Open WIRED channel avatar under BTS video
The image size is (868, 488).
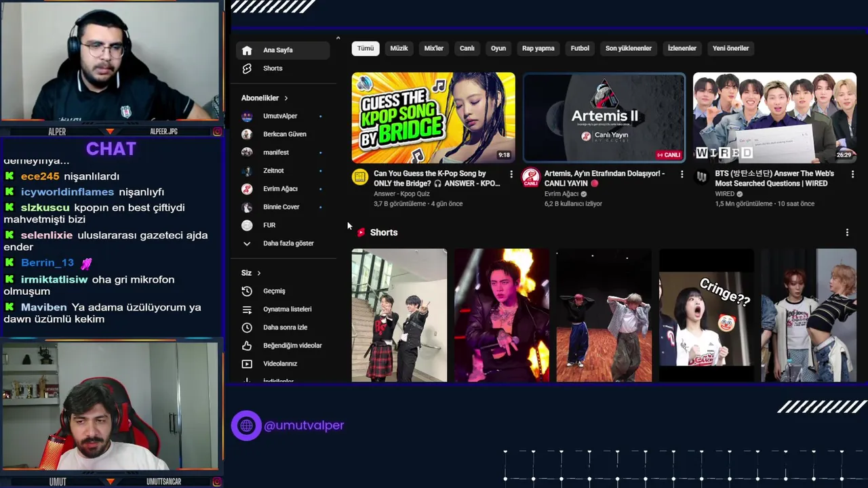click(x=701, y=177)
